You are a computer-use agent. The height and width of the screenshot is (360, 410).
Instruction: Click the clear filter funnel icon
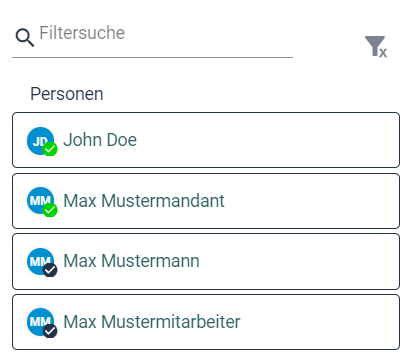coord(376,47)
